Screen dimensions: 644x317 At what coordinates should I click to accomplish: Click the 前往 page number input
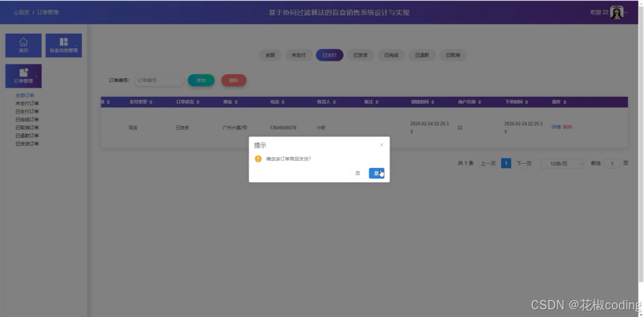[x=612, y=164]
